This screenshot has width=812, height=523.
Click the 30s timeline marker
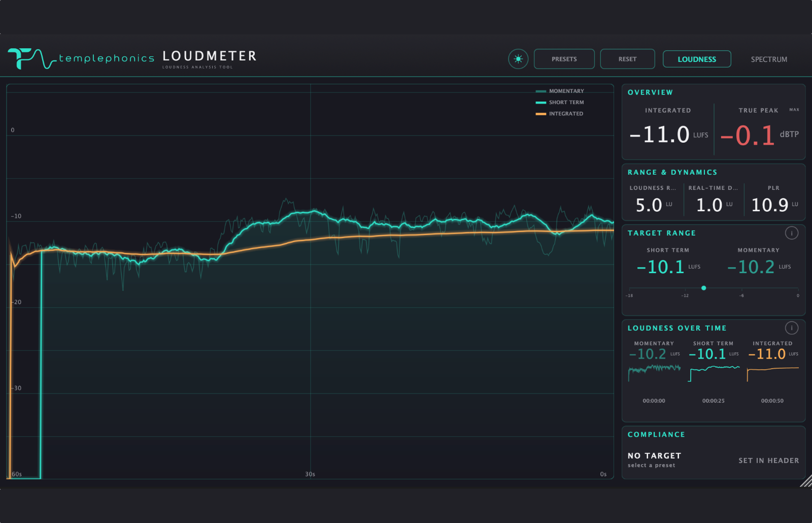310,474
